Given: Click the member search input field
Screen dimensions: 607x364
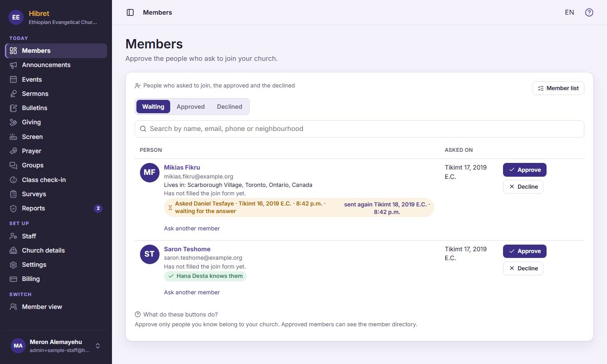Looking at the screenshot, I should [359, 129].
